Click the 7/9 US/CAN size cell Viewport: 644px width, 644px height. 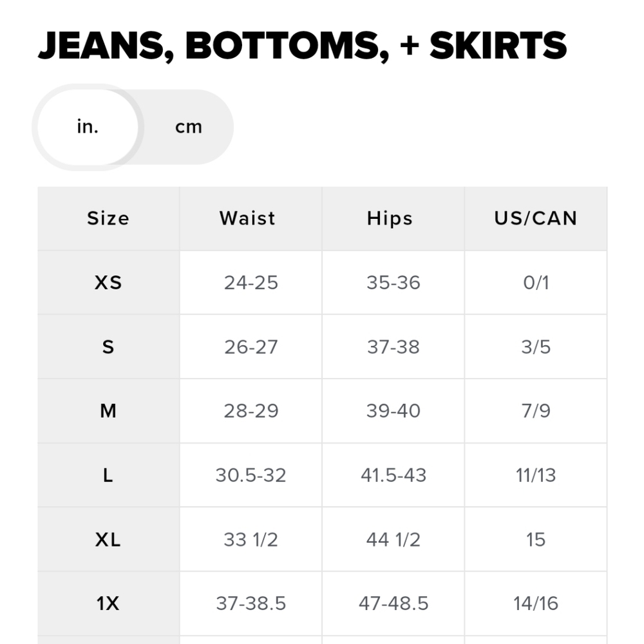[536, 411]
